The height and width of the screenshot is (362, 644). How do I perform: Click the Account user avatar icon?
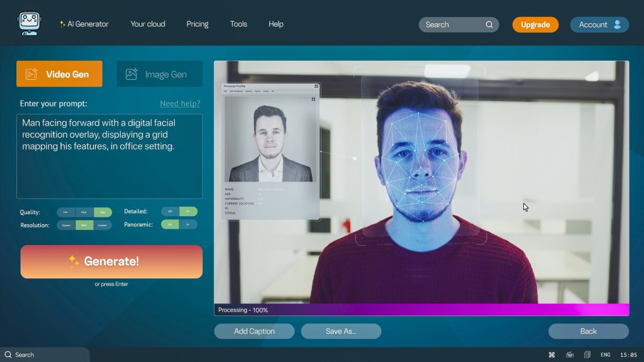coord(617,25)
